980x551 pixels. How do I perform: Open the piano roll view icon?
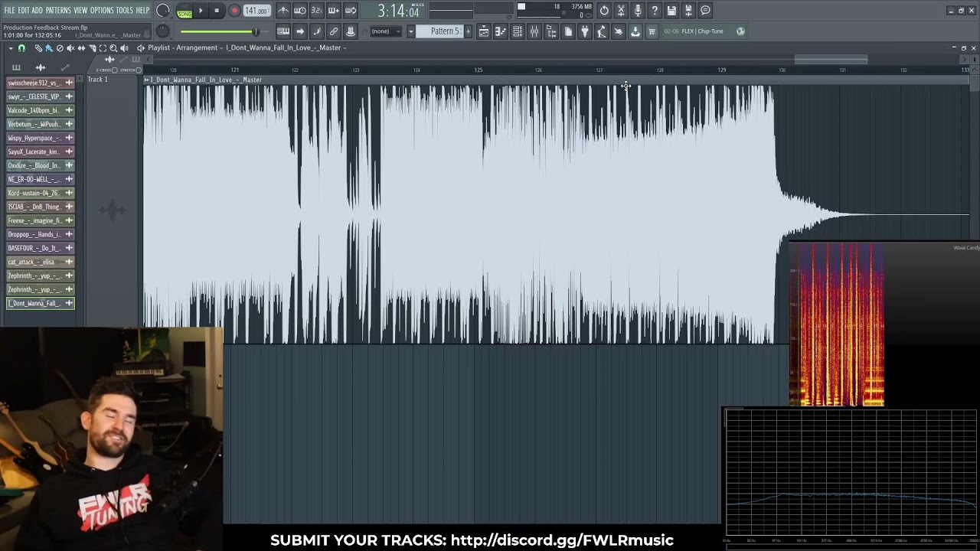click(x=501, y=31)
